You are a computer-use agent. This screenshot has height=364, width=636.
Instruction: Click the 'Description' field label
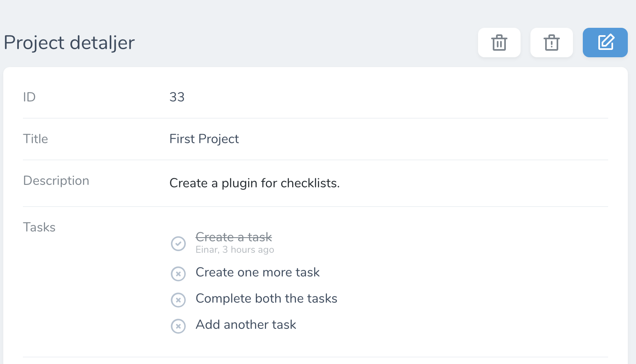(x=56, y=181)
